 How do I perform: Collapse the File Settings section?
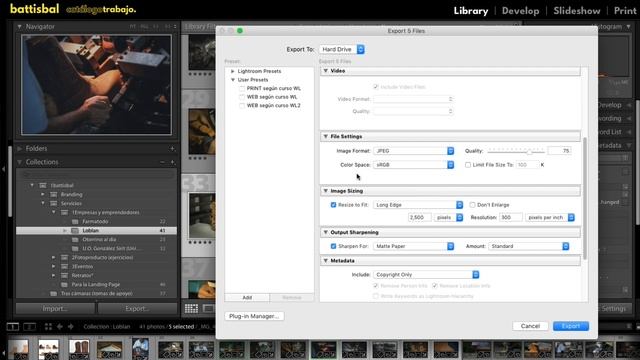coord(326,136)
